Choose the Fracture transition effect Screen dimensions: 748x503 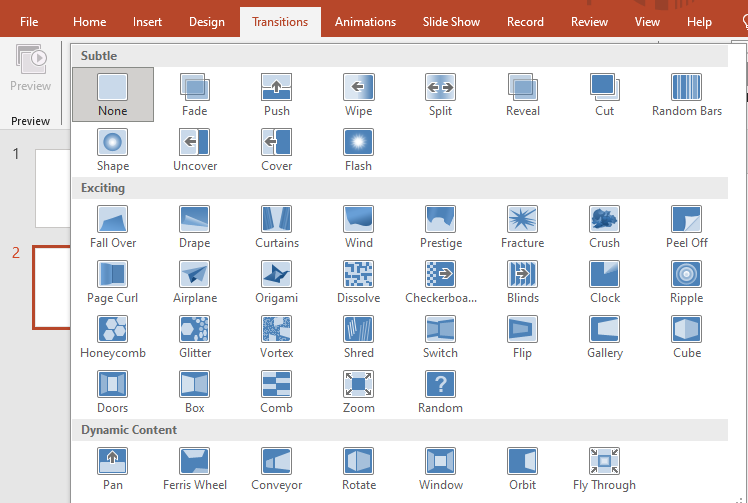(x=522, y=227)
